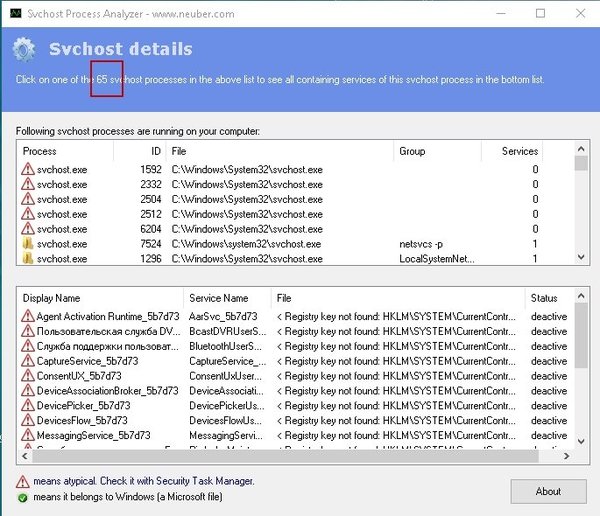Click the Status column header
Viewport: 600px width, 516px height.
pos(544,298)
